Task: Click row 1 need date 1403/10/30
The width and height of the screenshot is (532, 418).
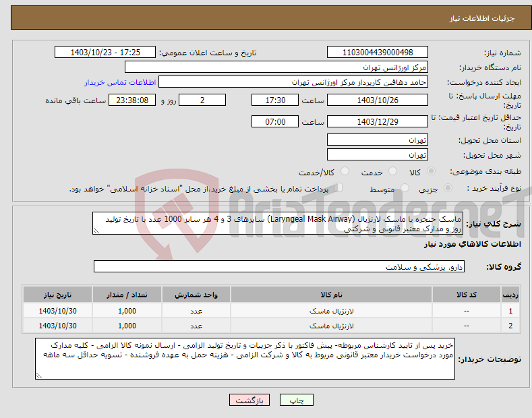Action: pyautogui.click(x=58, y=311)
